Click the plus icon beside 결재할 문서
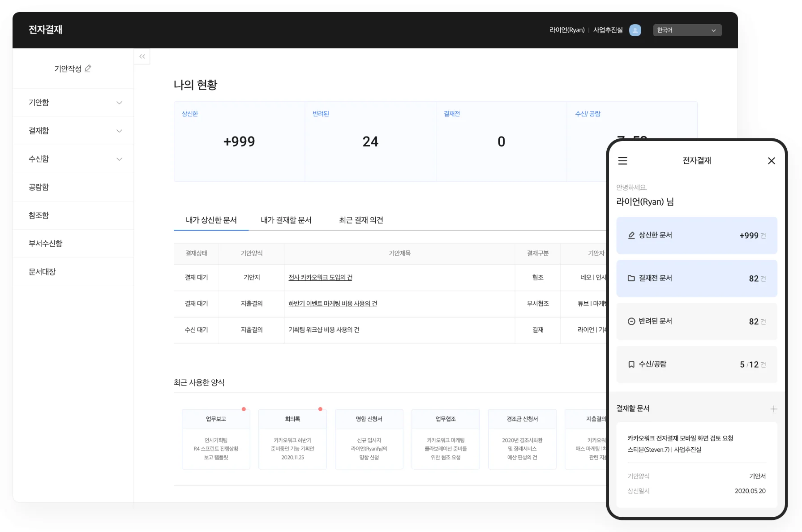802x532 pixels. (773, 409)
